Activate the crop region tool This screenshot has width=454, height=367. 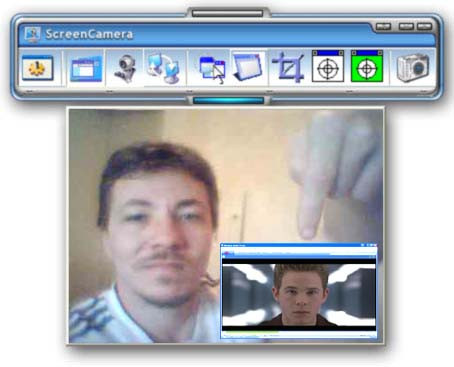[x=289, y=67]
